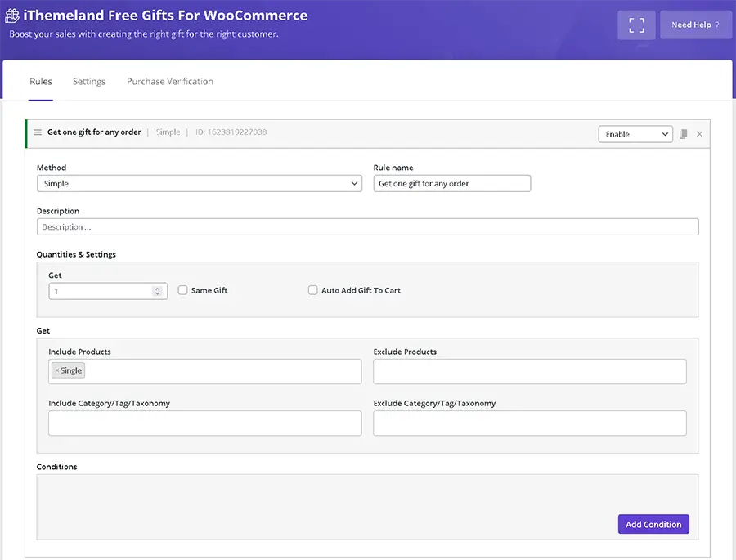This screenshot has height=560, width=736.
Task: Check Auto Add Gift To Cart
Action: (313, 290)
